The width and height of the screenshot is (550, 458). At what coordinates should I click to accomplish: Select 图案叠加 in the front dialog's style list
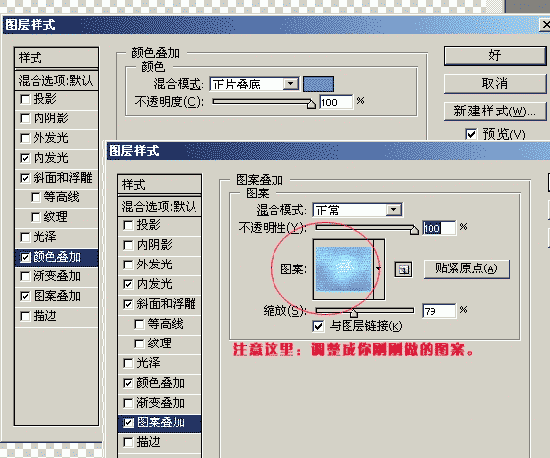159,423
